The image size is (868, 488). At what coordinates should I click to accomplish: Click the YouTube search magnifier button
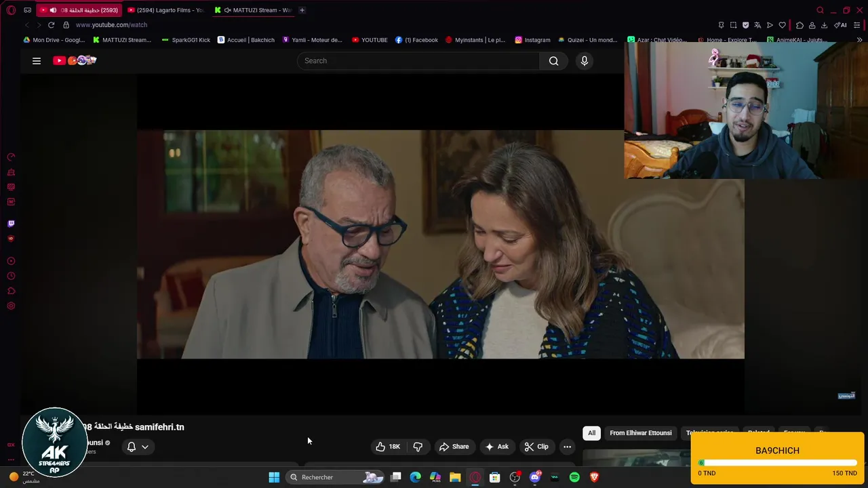pyautogui.click(x=554, y=61)
